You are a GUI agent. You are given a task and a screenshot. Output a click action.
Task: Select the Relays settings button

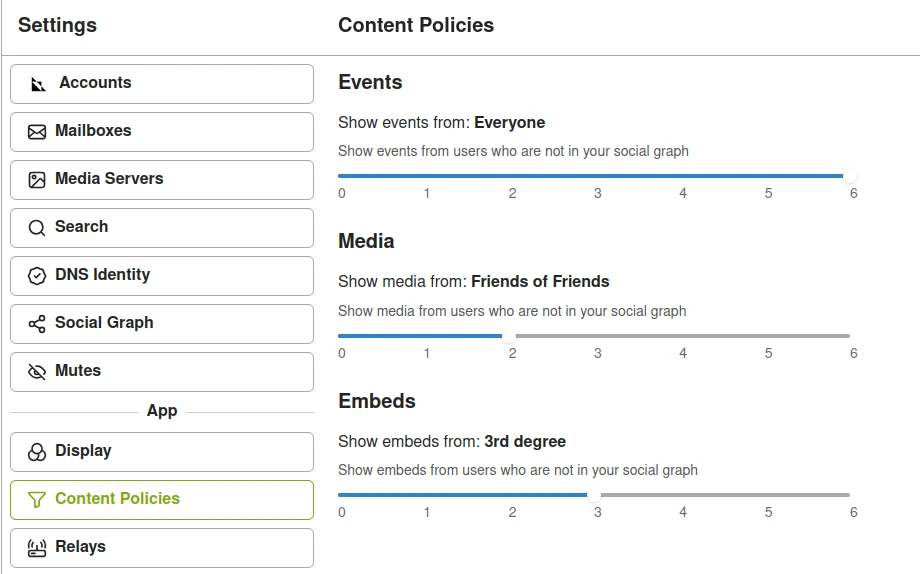pyautogui.click(x=162, y=548)
